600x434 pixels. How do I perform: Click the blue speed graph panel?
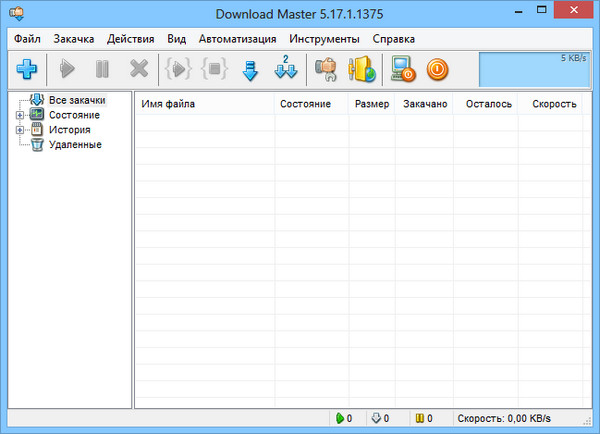point(535,69)
